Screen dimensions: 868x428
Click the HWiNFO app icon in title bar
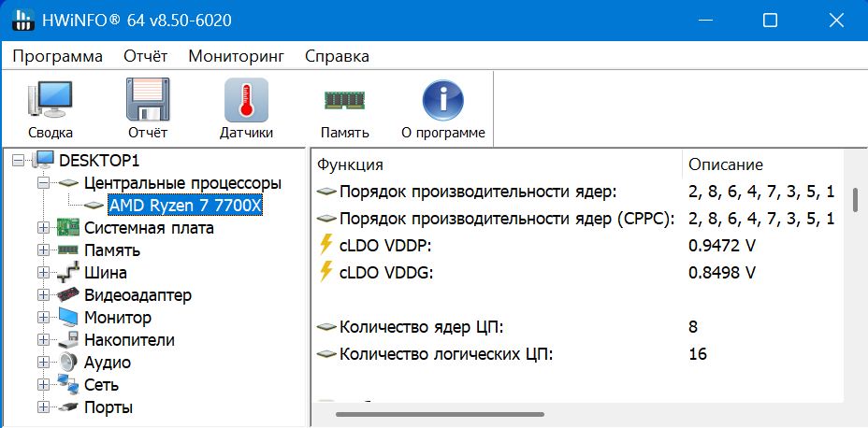[22, 21]
